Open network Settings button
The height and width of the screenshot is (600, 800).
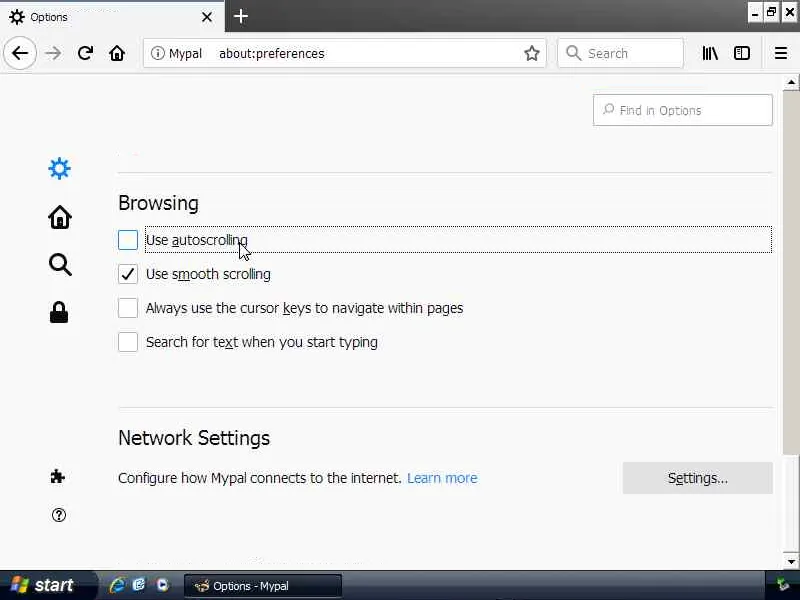[697, 478]
